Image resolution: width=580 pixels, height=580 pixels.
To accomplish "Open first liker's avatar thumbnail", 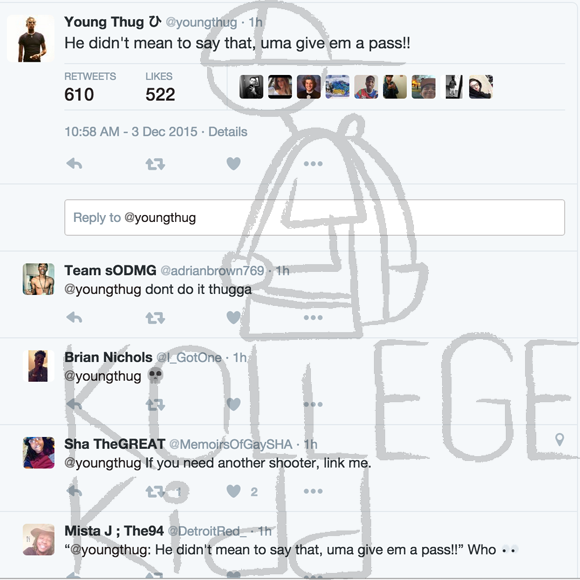I will point(252,87).
